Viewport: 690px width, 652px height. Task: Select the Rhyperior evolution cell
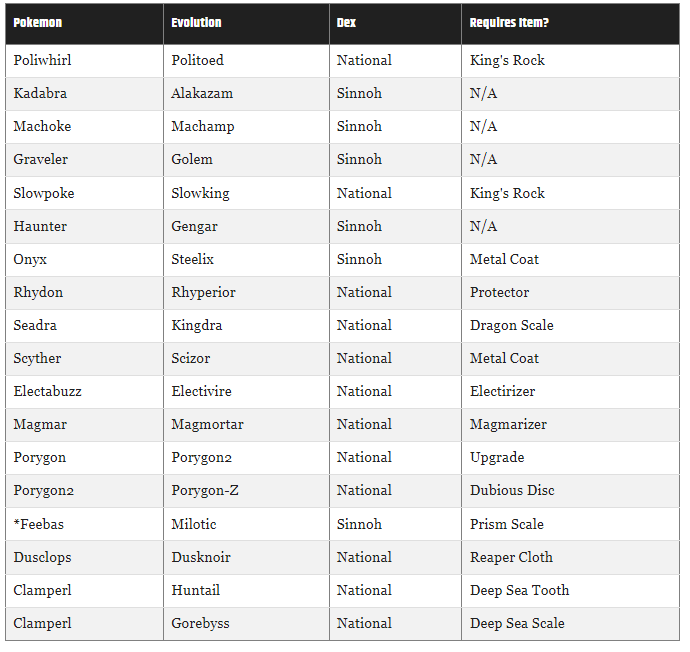pos(204,292)
